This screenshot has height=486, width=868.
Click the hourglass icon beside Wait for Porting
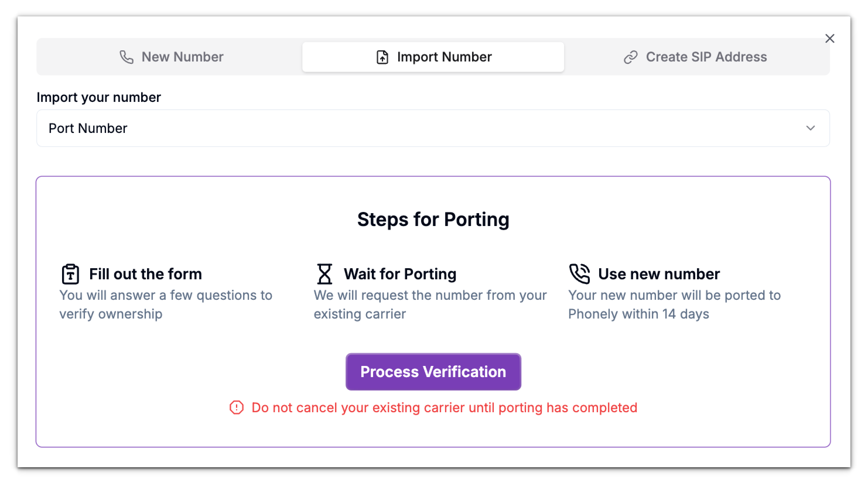(324, 274)
